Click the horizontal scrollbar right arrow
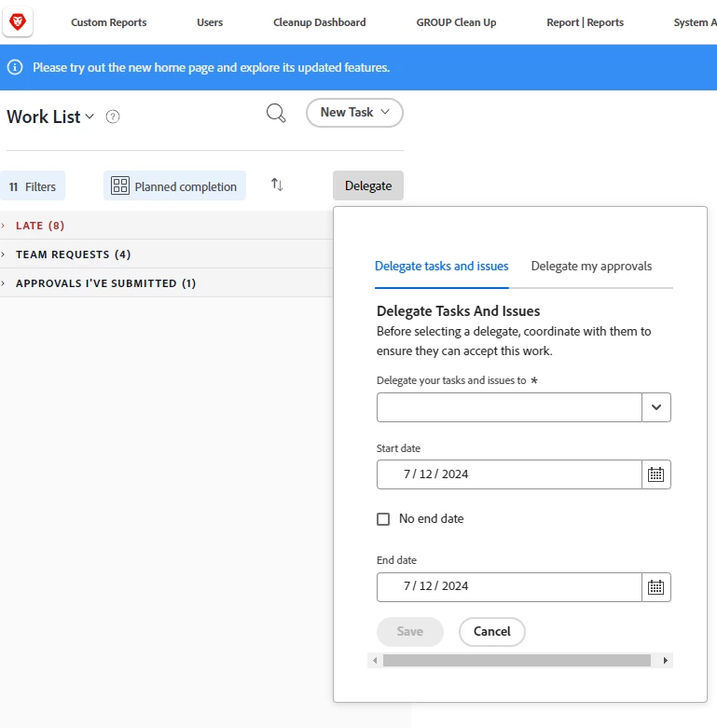The width and height of the screenshot is (717, 728). click(665, 660)
